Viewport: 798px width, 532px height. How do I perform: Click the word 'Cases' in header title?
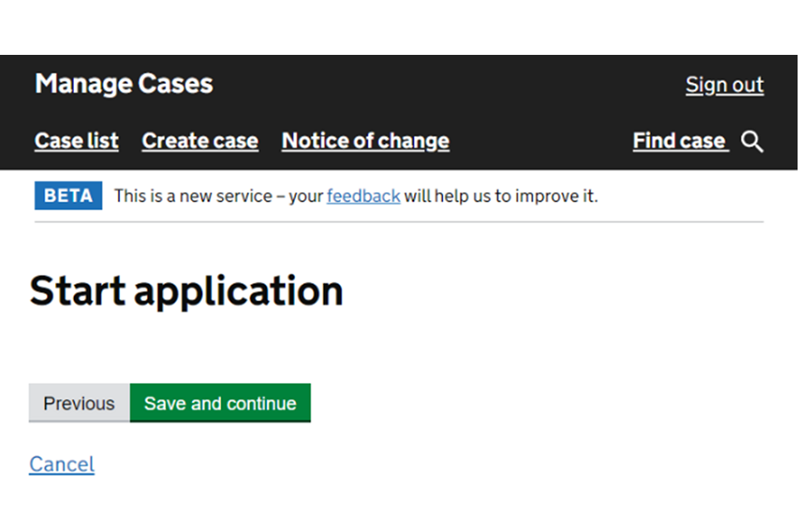click(x=175, y=84)
